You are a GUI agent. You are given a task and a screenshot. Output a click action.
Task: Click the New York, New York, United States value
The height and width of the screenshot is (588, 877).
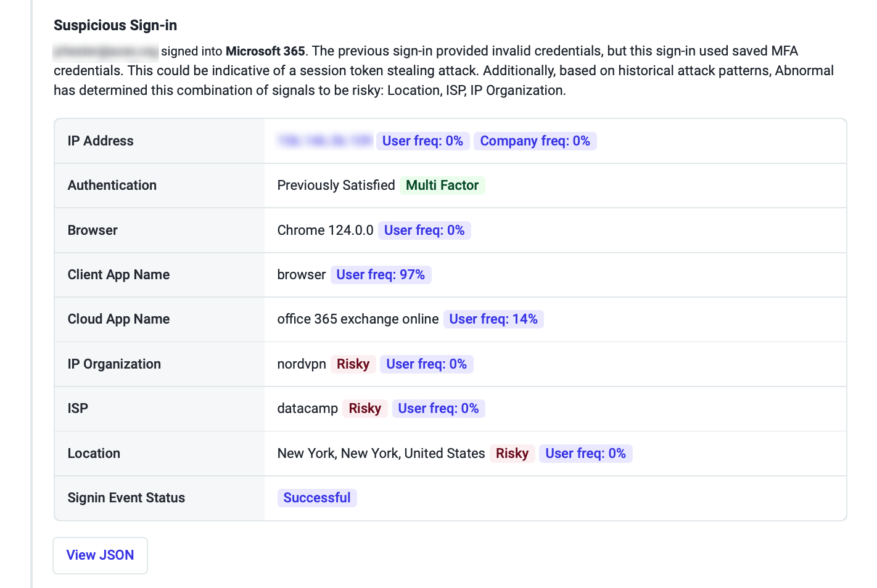tap(381, 454)
